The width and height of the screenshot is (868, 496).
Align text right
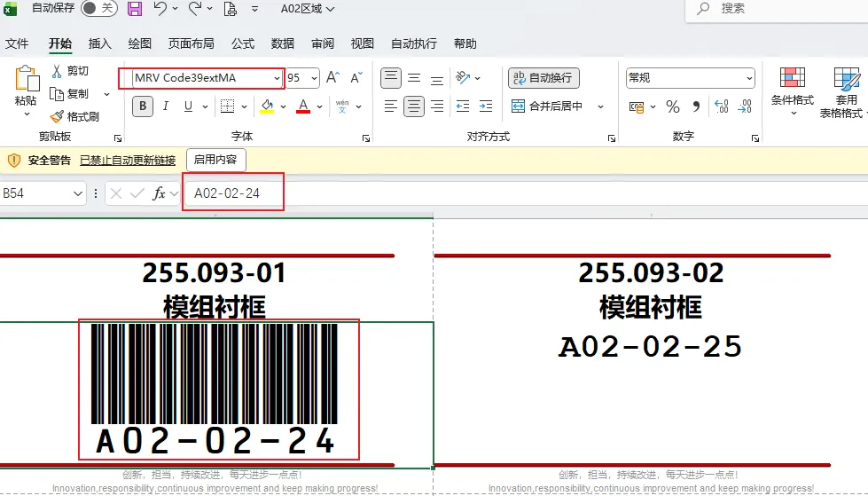pos(437,106)
